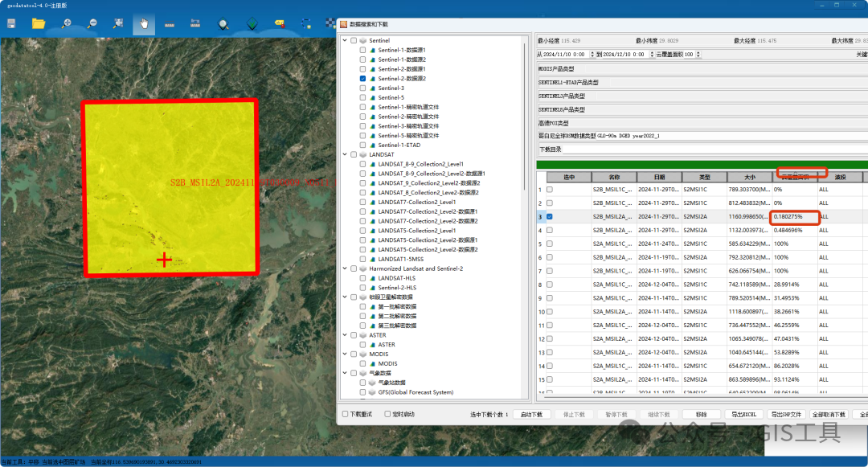
Task: Click the 选中 column header
Action: (x=569, y=177)
